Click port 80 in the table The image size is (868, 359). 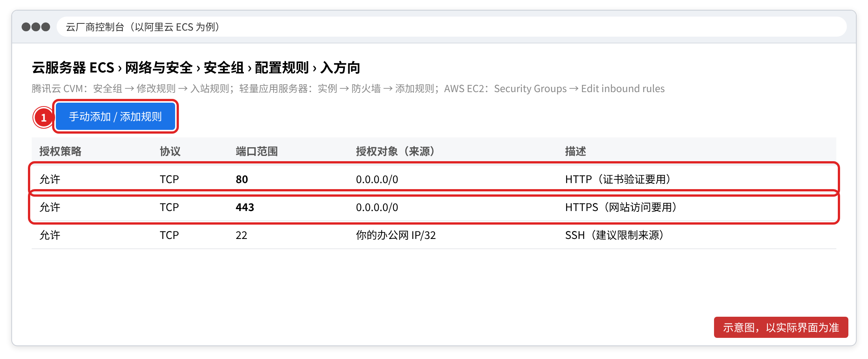(242, 179)
